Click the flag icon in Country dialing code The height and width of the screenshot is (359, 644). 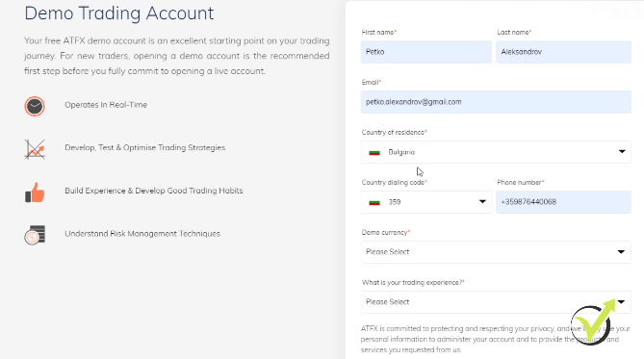tap(374, 202)
